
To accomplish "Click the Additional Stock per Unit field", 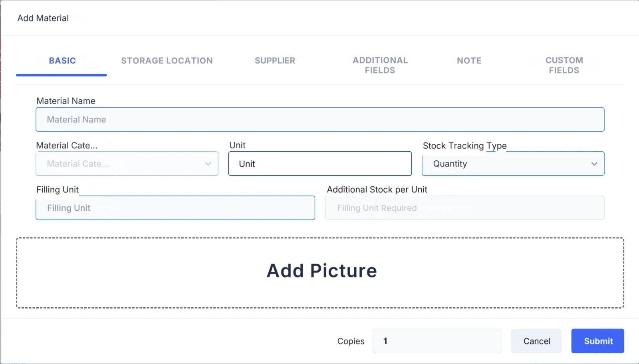I will (464, 208).
